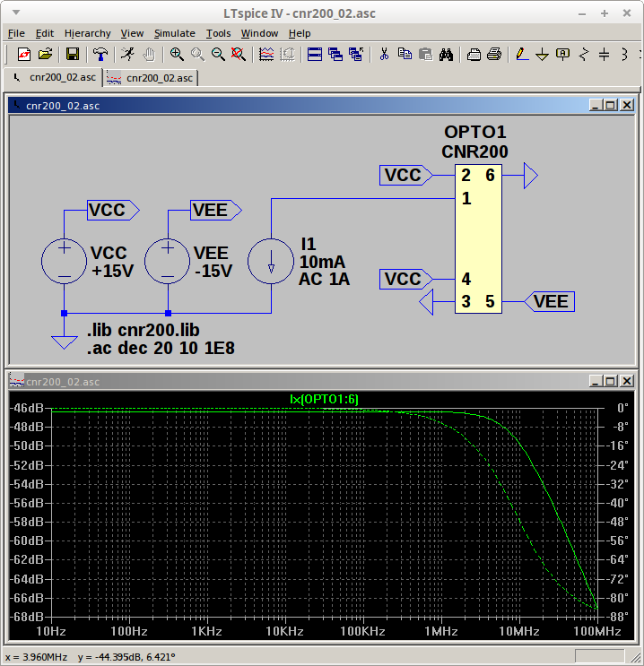Click the '10mA' value of source I1
The width and height of the screenshot is (644, 666).
323,262
